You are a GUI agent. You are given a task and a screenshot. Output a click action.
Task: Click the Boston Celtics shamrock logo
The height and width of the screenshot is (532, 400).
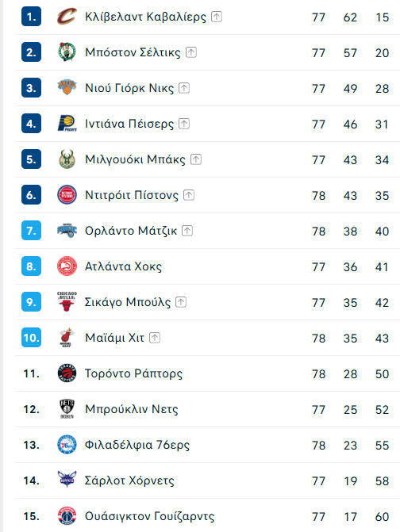tap(67, 52)
